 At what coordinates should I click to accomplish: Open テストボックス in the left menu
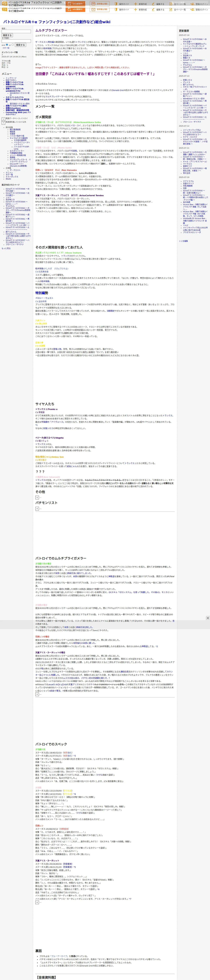coord(12,177)
